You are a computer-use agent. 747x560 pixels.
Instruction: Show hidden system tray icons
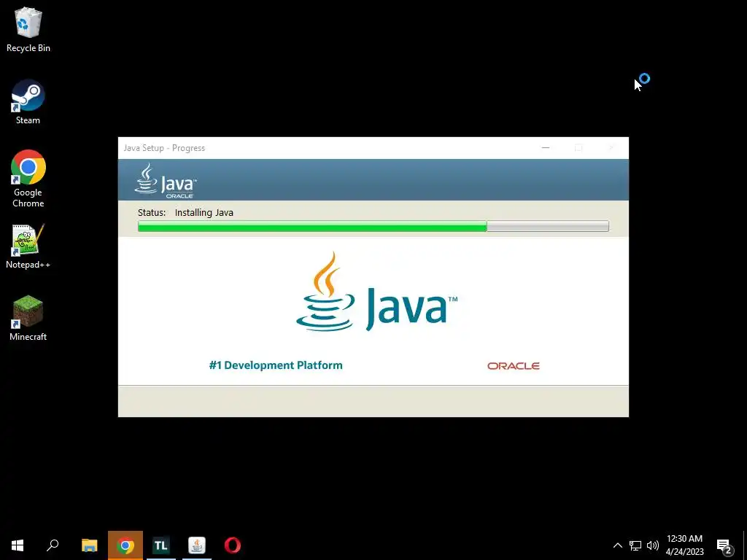click(x=617, y=545)
